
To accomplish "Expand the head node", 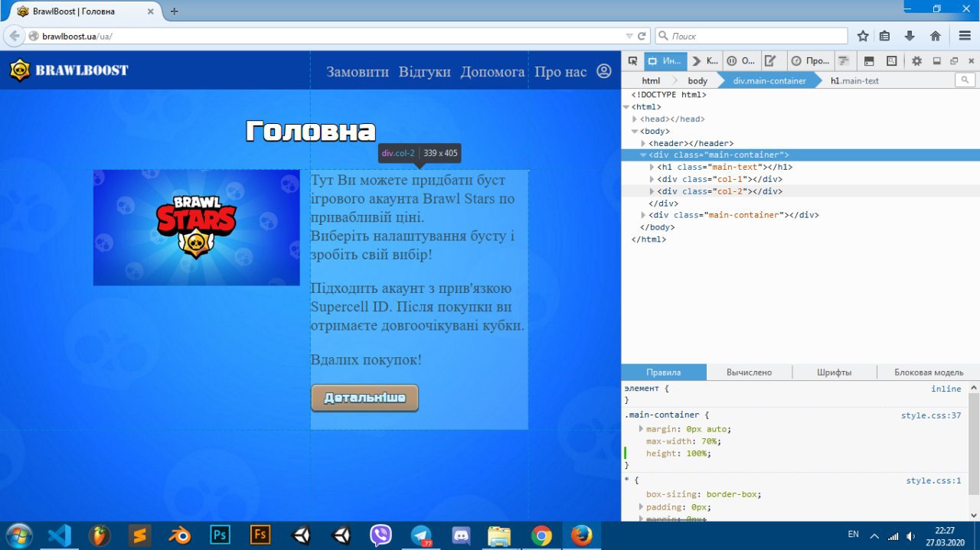I will 635,119.
